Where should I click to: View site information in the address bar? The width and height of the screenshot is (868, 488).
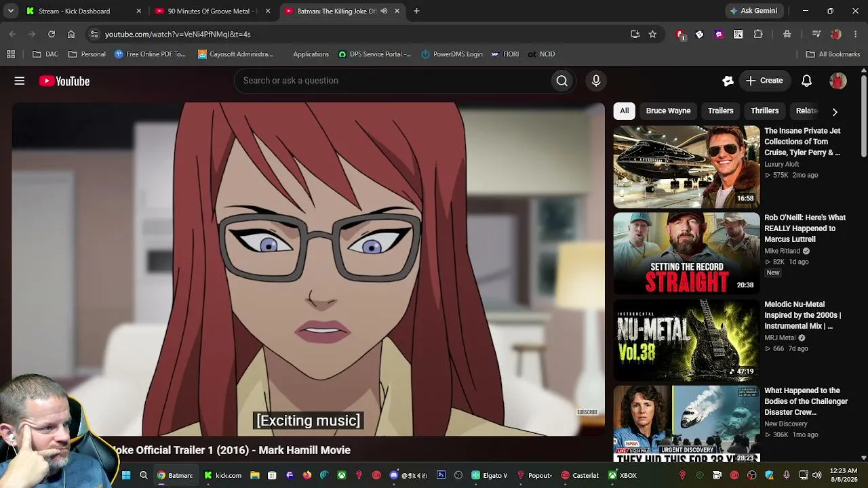pyautogui.click(x=94, y=34)
